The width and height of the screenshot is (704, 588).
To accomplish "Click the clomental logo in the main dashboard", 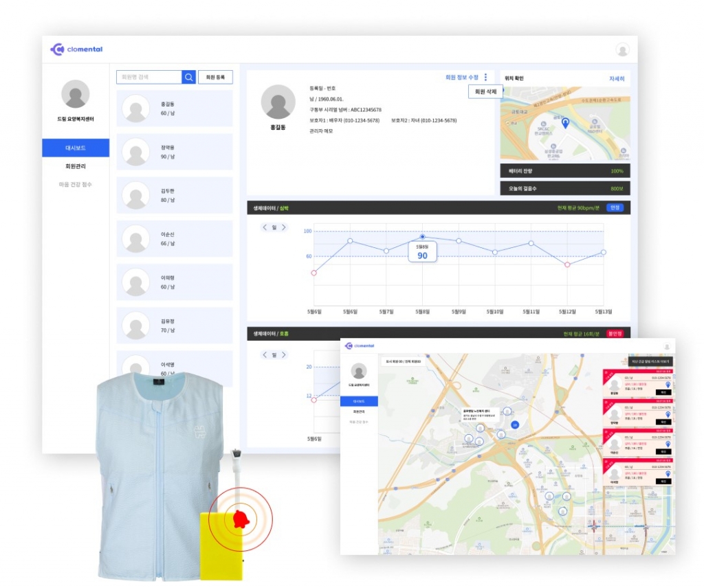I will [76, 49].
